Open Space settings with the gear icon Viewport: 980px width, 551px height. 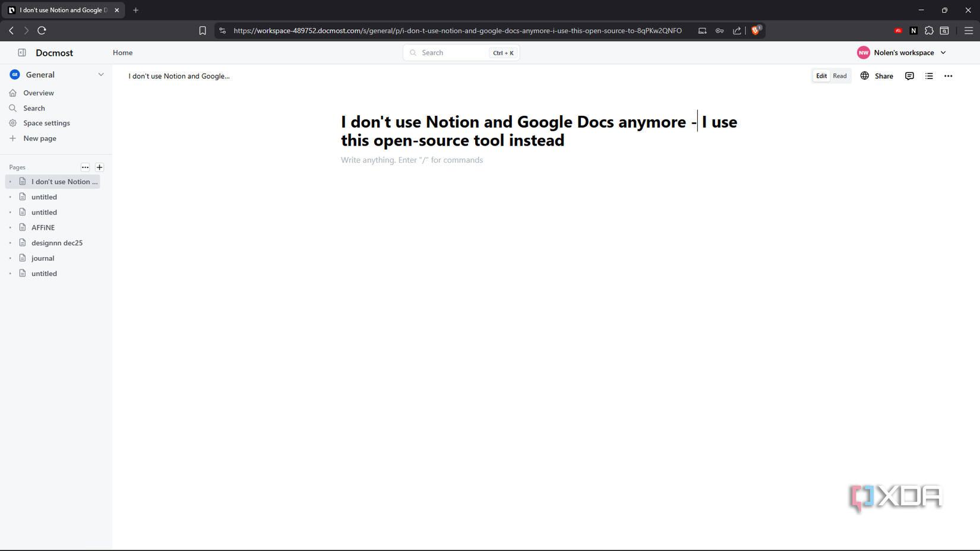[x=46, y=123]
